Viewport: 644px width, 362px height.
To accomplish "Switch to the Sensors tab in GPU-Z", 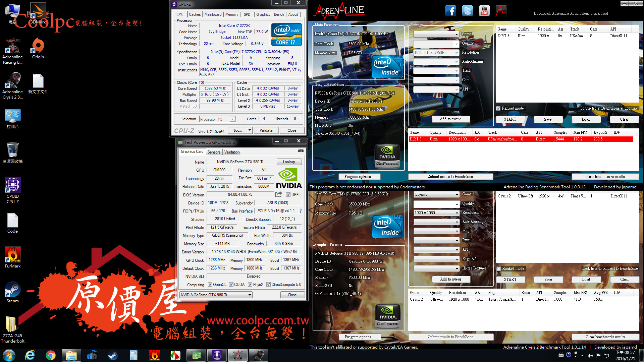I will pos(214,152).
